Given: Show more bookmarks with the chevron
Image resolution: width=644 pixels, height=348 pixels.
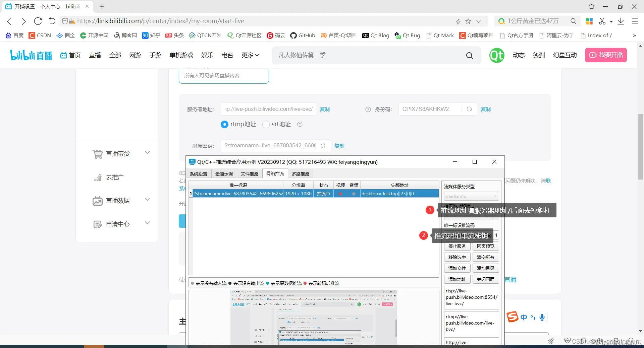Looking at the screenshot, I should tap(634, 36).
